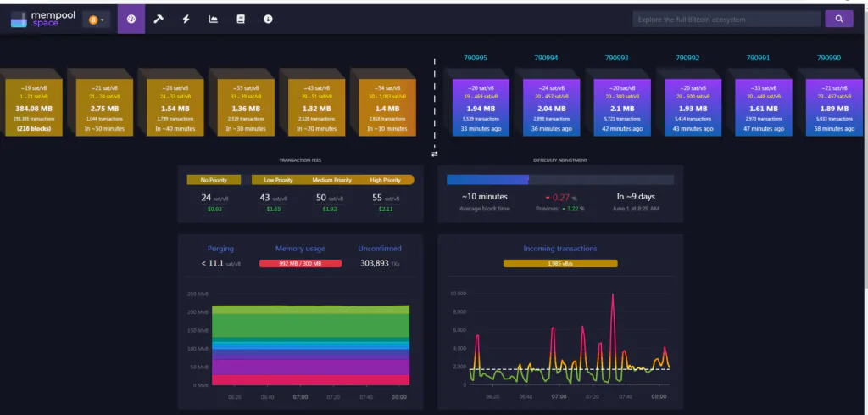Click the 24 sat/vB no priority fee value

pos(214,197)
